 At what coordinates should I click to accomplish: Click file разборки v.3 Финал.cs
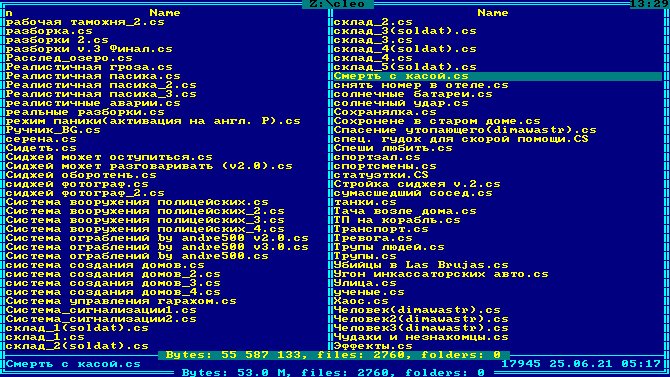[x=89, y=49]
